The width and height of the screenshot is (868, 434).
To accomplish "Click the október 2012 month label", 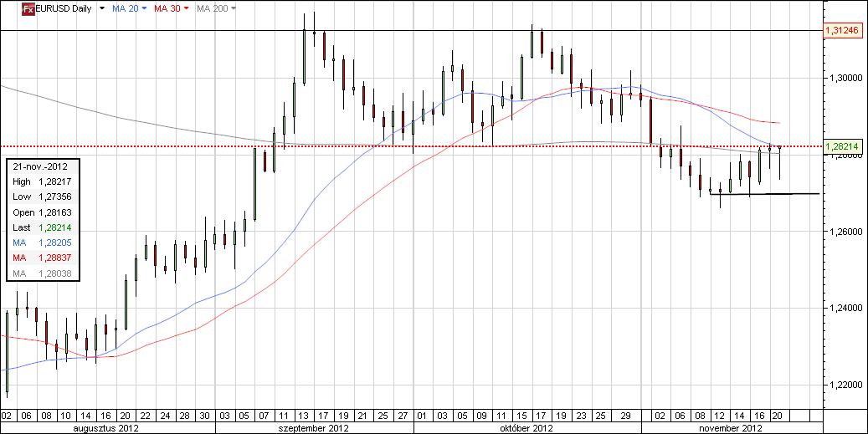I will (x=526, y=428).
